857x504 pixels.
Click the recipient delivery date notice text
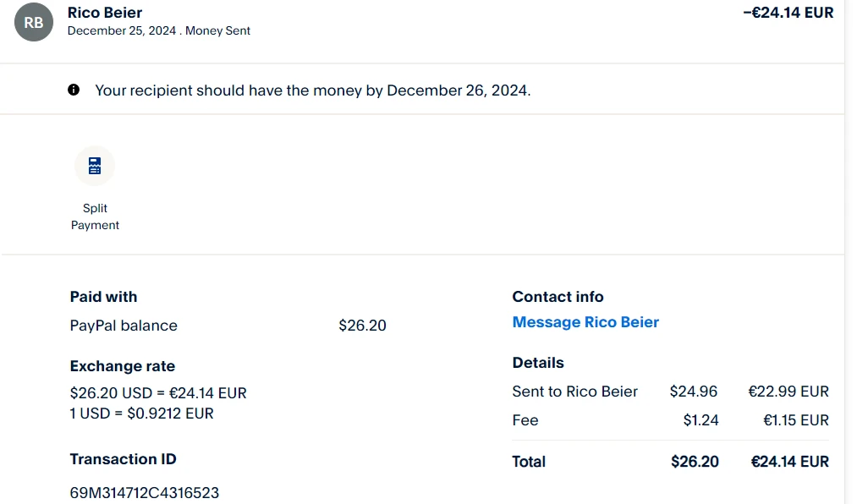pyautogui.click(x=313, y=90)
